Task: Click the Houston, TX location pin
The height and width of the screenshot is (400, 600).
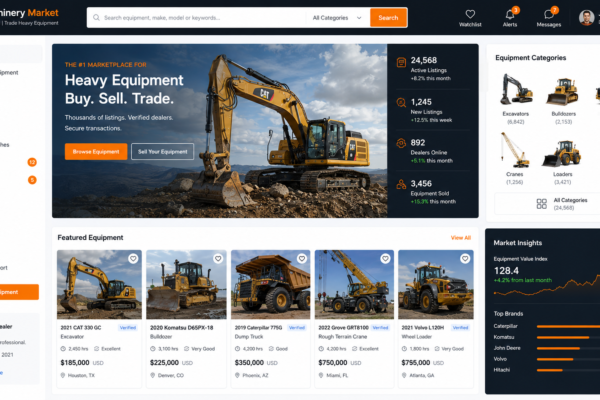Action: (x=63, y=376)
